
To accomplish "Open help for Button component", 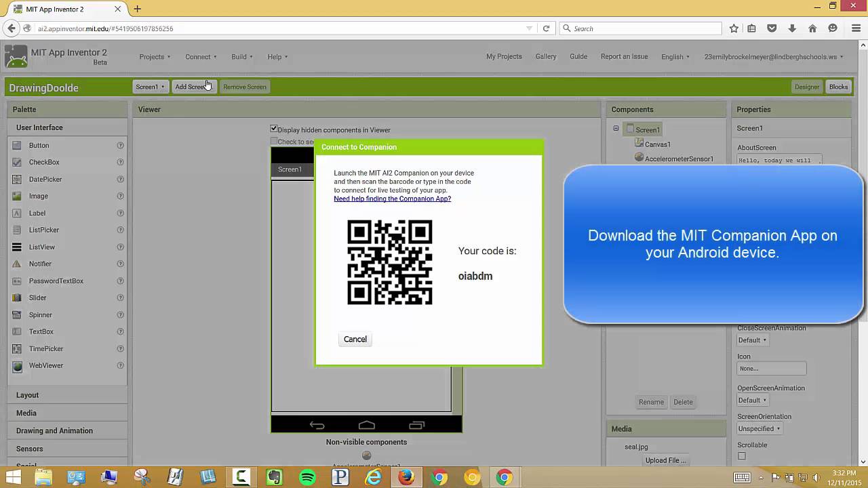I will click(120, 145).
